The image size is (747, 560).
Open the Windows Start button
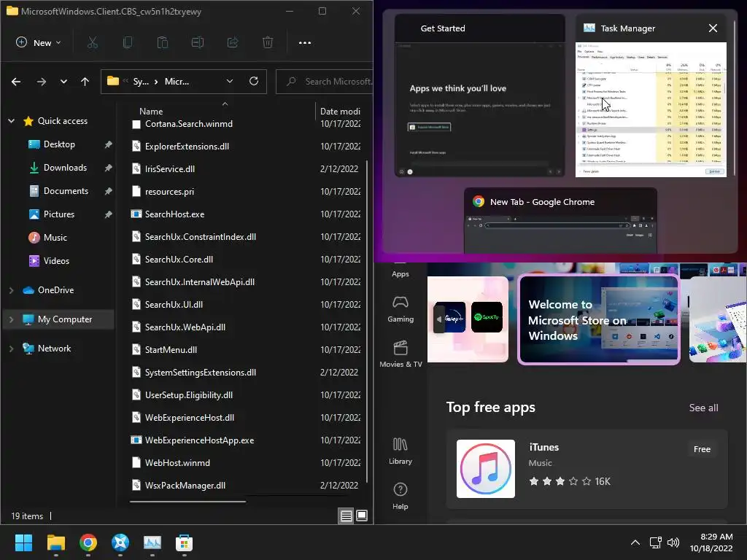23,542
